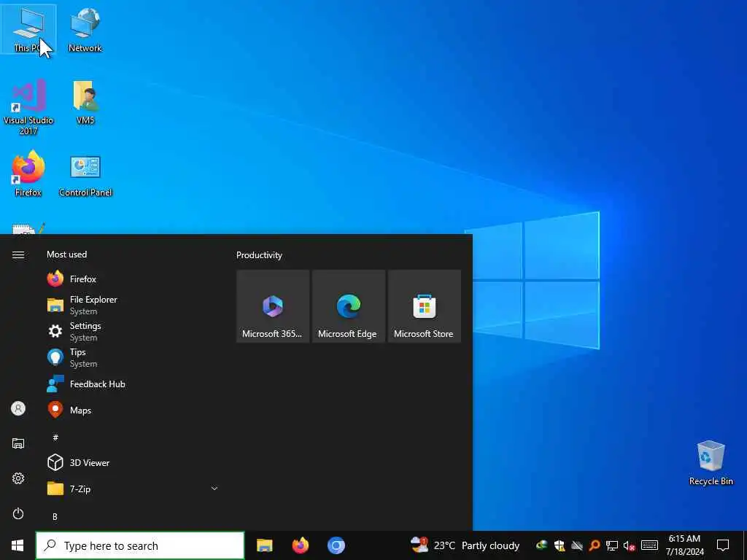The image size is (747, 560).
Task: Open Settings gear in Start sidebar
Action: click(x=18, y=478)
